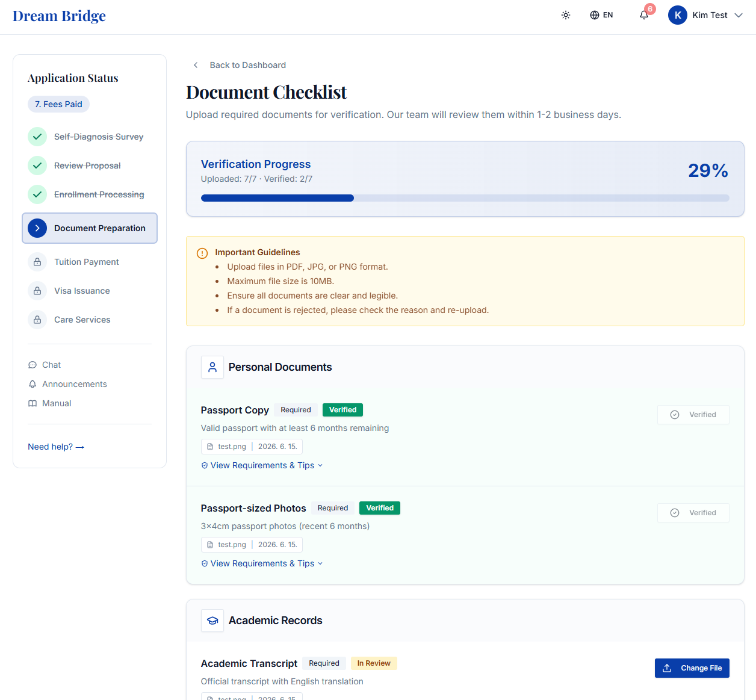
Task: Click the Verification Progress bar
Action: pos(465,198)
